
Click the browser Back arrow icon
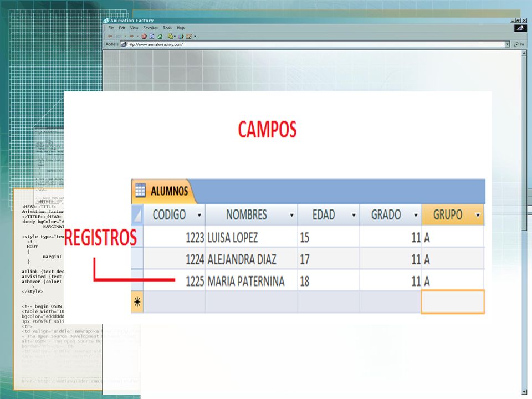pyautogui.click(x=110, y=37)
